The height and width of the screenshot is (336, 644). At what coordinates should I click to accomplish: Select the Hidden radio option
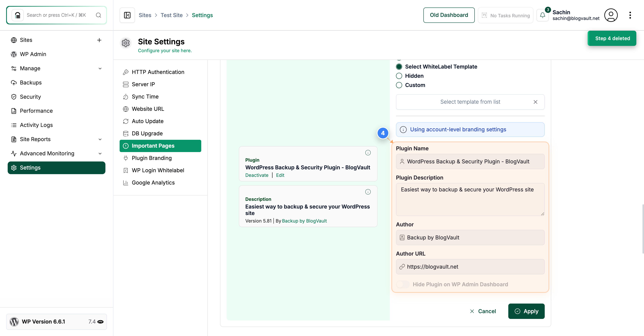tap(399, 76)
